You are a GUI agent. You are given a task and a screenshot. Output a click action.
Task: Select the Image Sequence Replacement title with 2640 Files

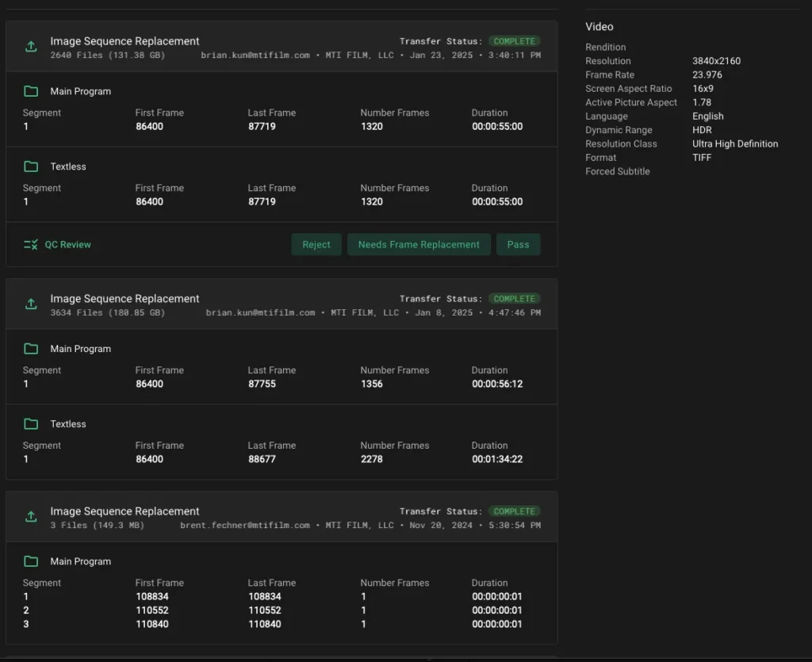124,41
